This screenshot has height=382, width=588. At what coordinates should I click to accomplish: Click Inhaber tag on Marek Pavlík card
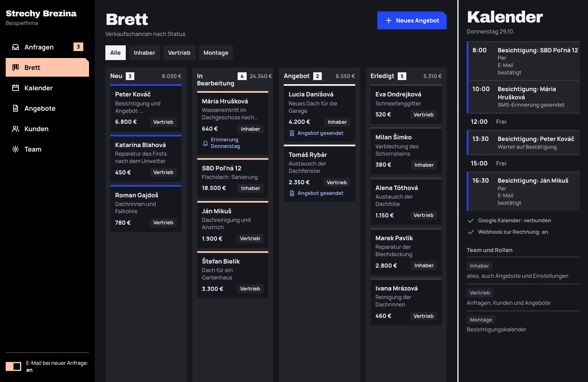pyautogui.click(x=424, y=266)
